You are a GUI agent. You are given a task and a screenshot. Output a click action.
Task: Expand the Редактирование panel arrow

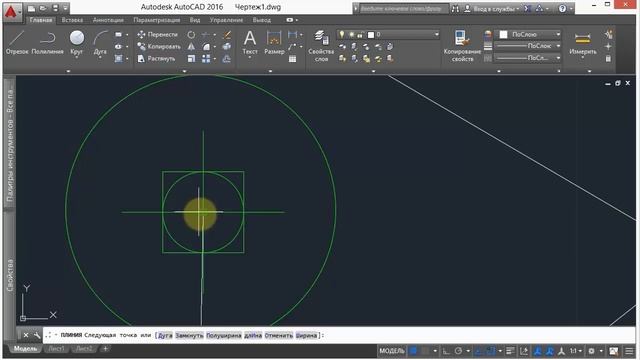tap(184, 71)
